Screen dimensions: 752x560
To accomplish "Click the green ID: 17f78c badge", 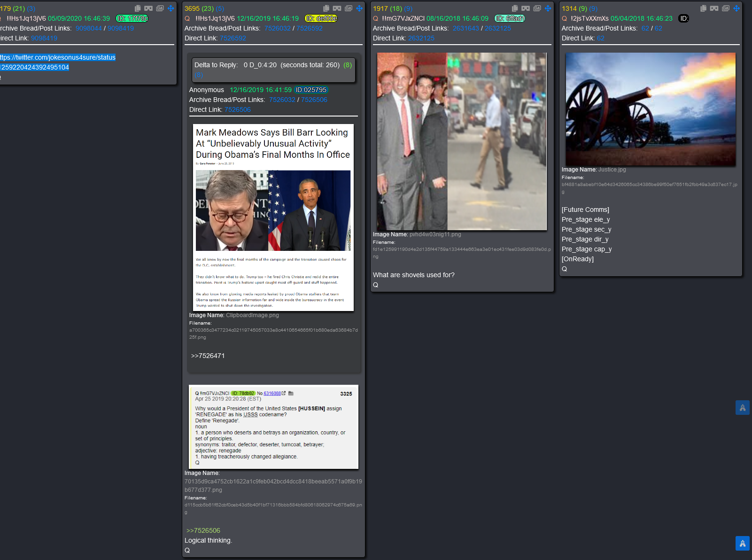I will coord(132,18).
